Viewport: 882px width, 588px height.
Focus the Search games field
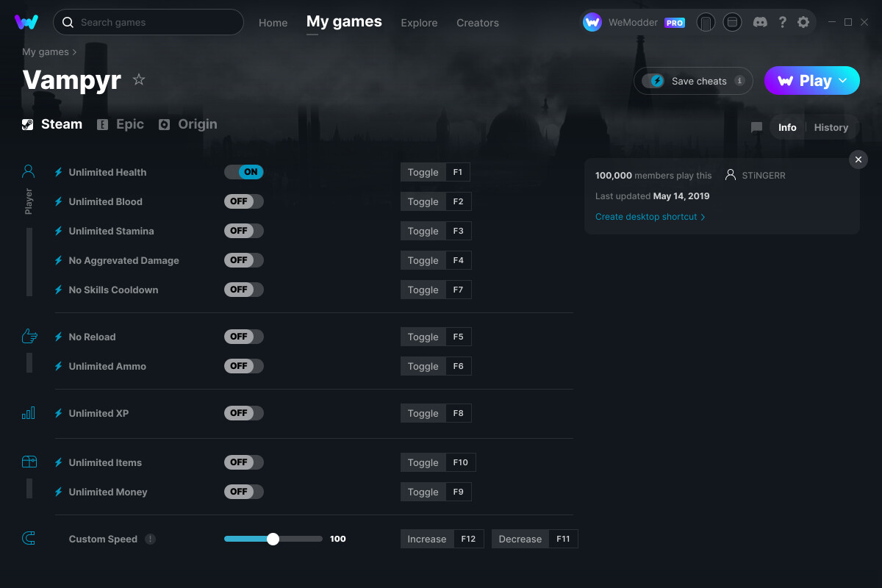[x=148, y=22]
